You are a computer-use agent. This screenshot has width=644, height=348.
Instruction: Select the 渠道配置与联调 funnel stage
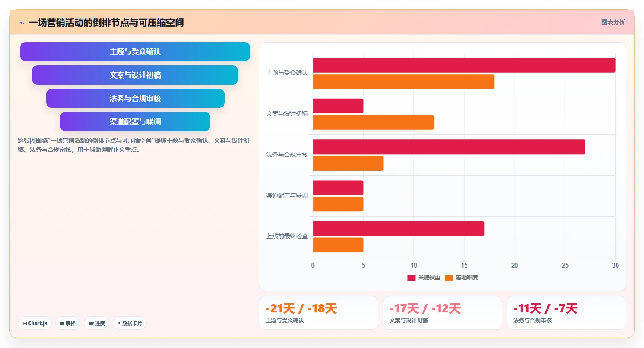pos(135,122)
